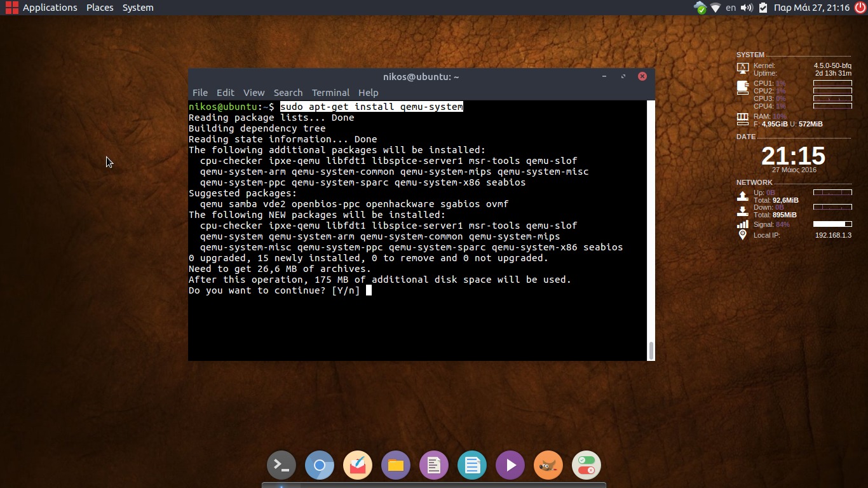
Task: Open the Terminal menu in the menu bar
Action: [330, 93]
